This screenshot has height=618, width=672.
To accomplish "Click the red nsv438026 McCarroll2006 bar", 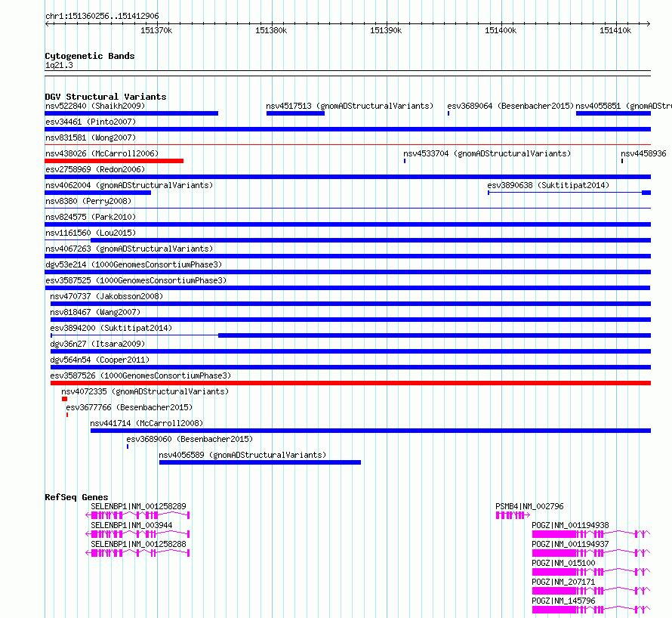I will pos(114,161).
